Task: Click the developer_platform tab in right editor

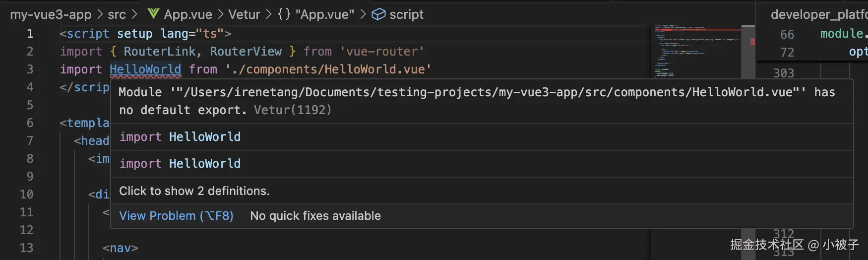Action: pos(818,14)
